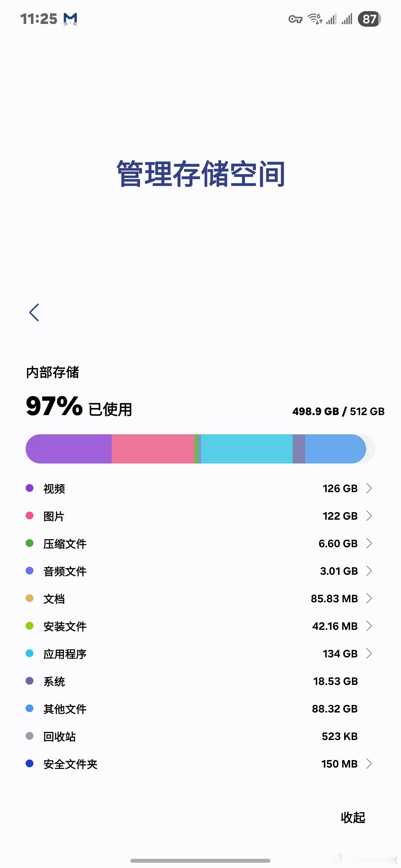The height and width of the screenshot is (868, 401).
Task: Tap the Wi-Fi status icon
Action: pyautogui.click(x=315, y=19)
